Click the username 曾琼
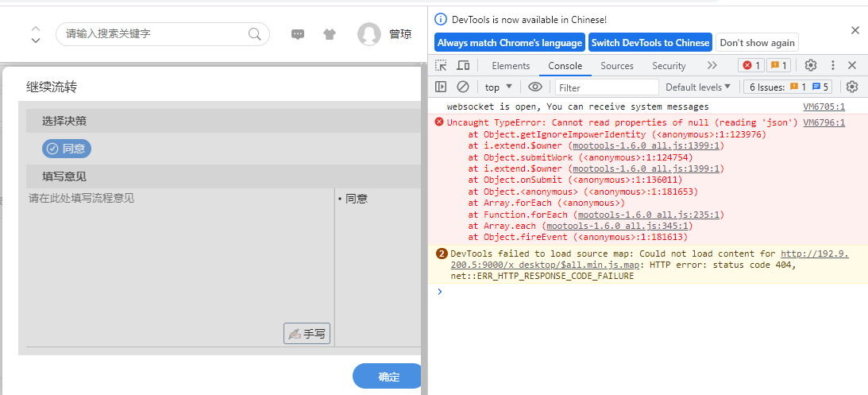This screenshot has width=868, height=395. coord(400,34)
